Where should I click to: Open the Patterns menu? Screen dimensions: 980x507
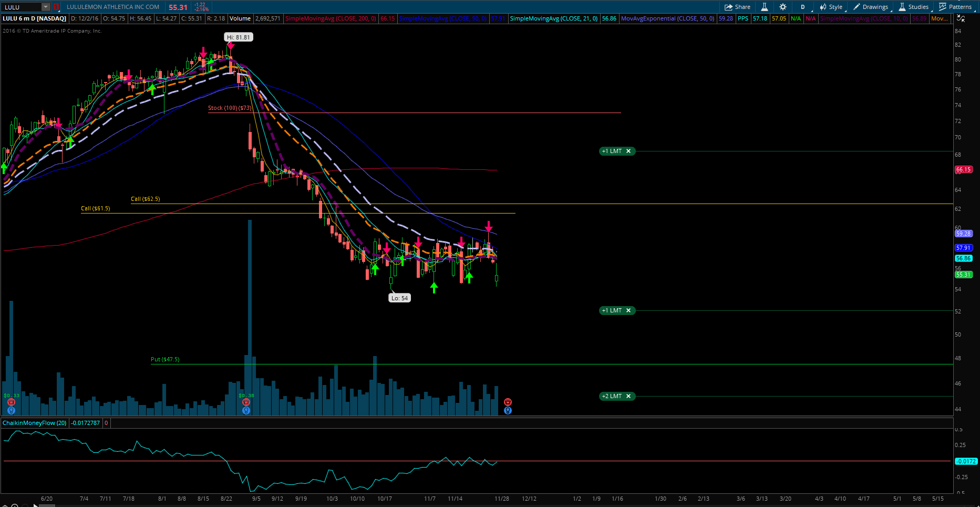pos(956,7)
